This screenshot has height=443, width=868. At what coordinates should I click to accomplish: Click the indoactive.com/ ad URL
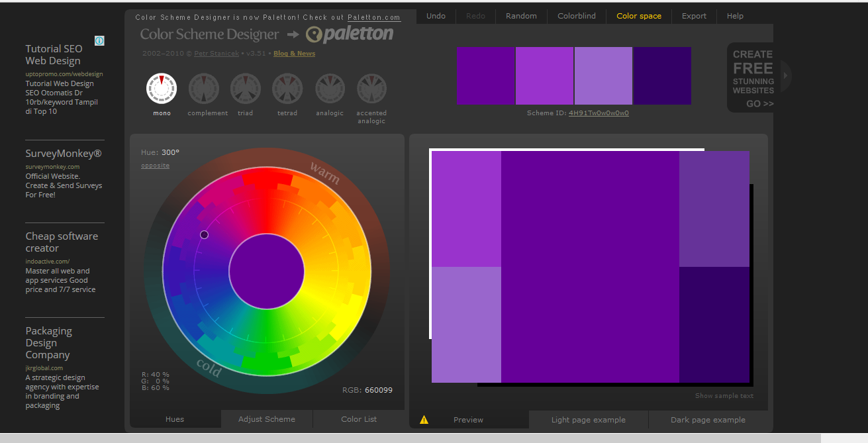[x=48, y=262]
